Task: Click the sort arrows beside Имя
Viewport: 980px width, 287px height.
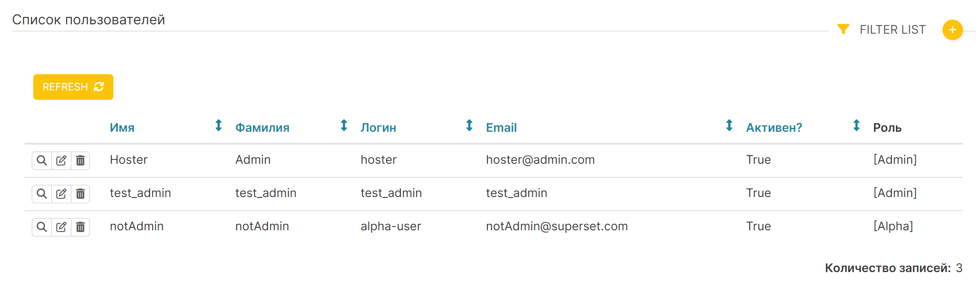Action: 218,125
